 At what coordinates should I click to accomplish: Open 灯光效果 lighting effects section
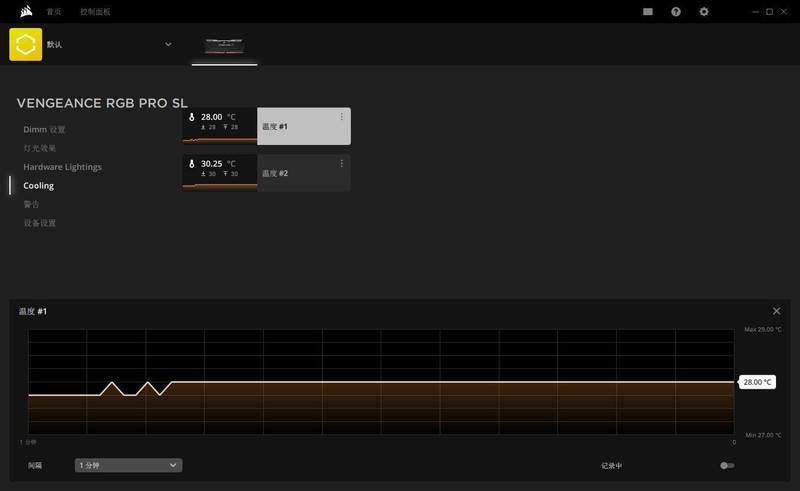click(40, 148)
